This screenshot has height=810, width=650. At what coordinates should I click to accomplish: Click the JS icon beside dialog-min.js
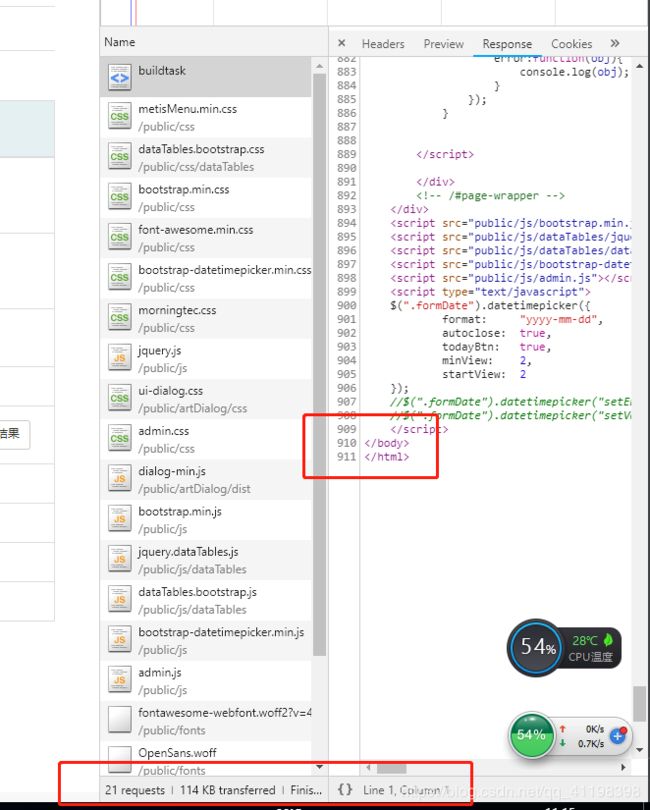pyautogui.click(x=119, y=479)
